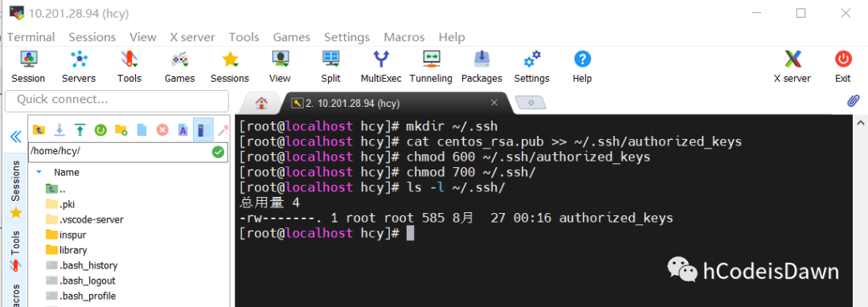Open the Settings gears toolbar icon

coord(531,67)
